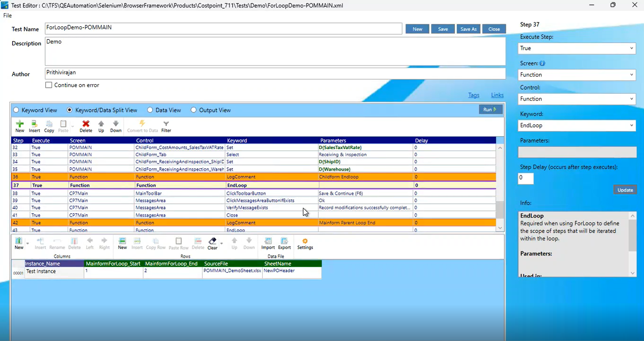Click the Test Name input field

(223, 29)
